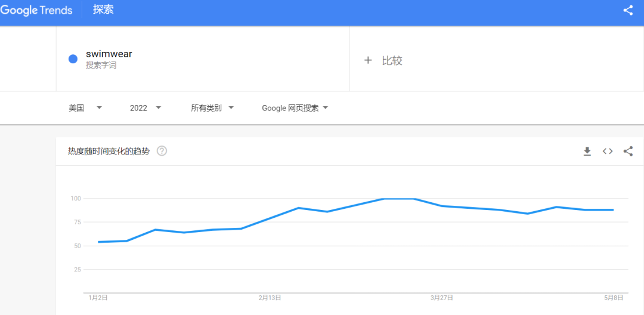Edit the swimwear search term
This screenshot has height=315, width=644.
click(x=109, y=54)
